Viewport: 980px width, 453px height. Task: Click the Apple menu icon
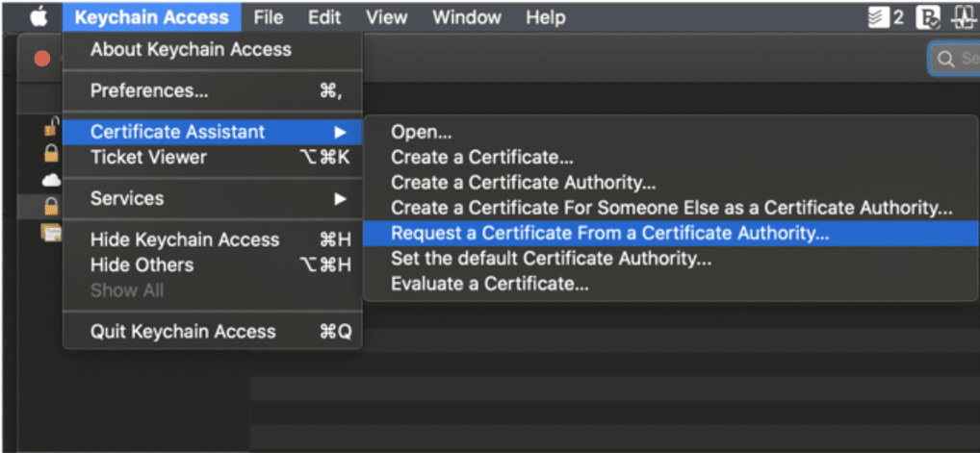point(39,16)
